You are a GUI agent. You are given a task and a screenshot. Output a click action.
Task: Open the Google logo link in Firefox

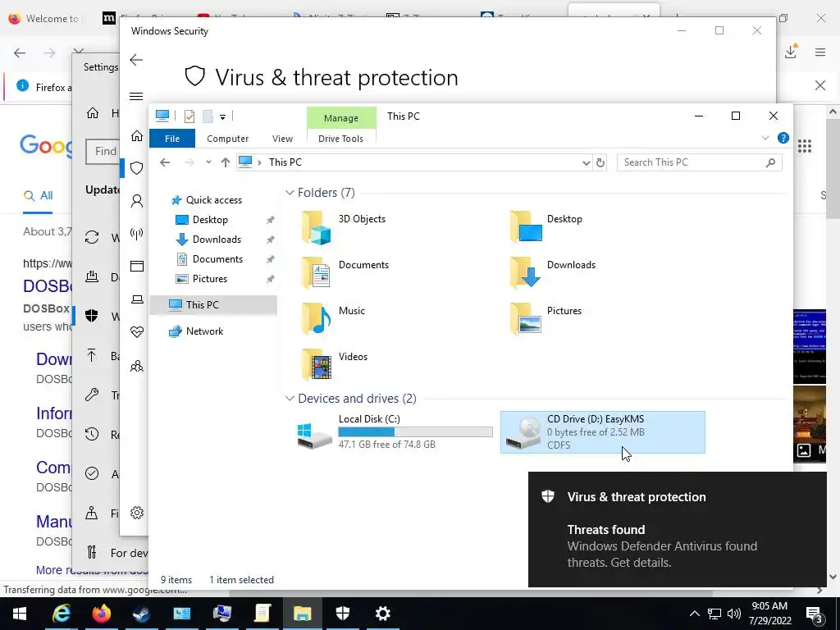point(46,146)
